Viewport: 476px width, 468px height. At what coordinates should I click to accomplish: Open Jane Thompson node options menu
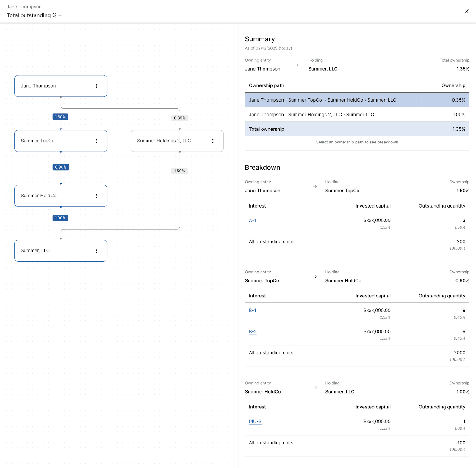coord(96,86)
